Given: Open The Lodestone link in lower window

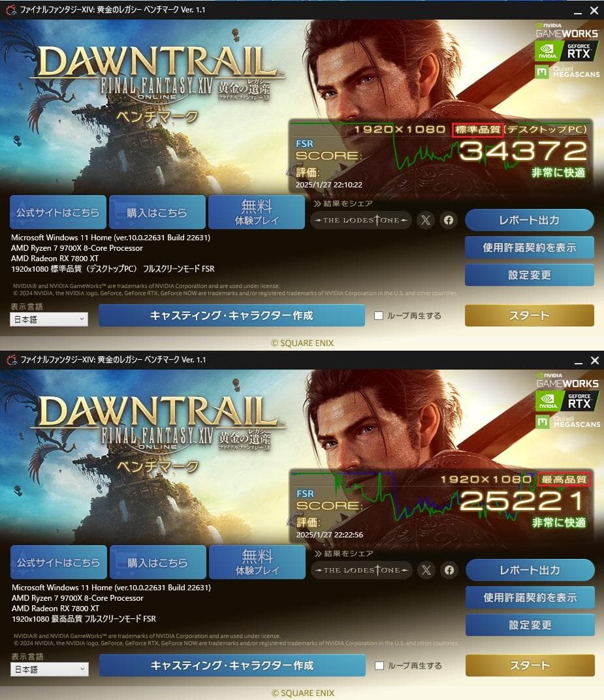Looking at the screenshot, I should click(x=362, y=570).
